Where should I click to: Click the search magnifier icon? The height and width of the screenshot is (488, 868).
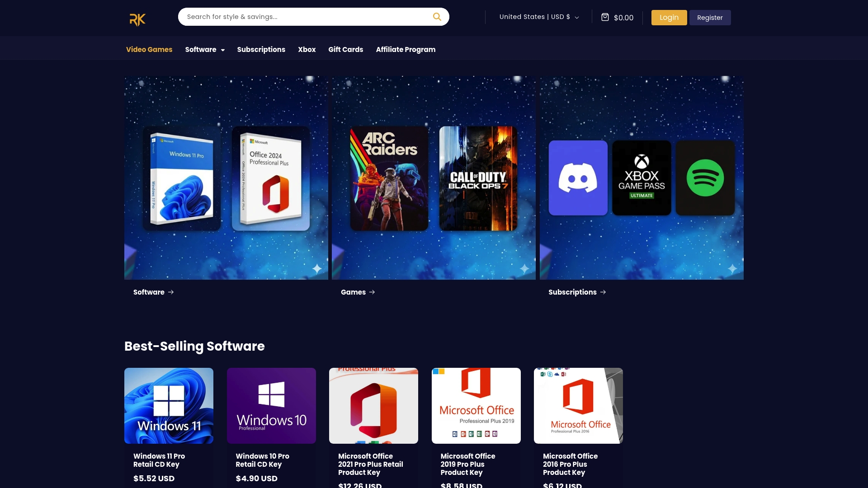coord(437,17)
